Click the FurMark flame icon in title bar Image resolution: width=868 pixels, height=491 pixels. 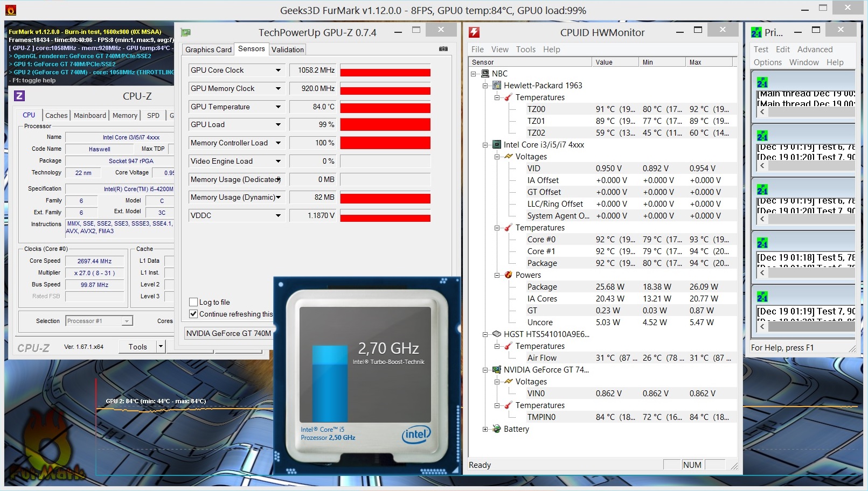point(10,10)
